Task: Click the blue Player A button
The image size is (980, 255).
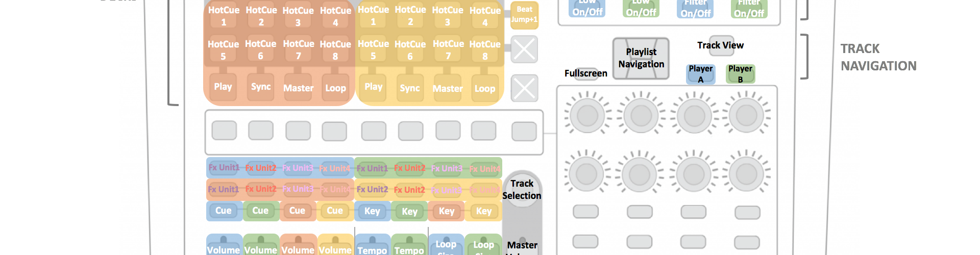Action: (x=700, y=74)
